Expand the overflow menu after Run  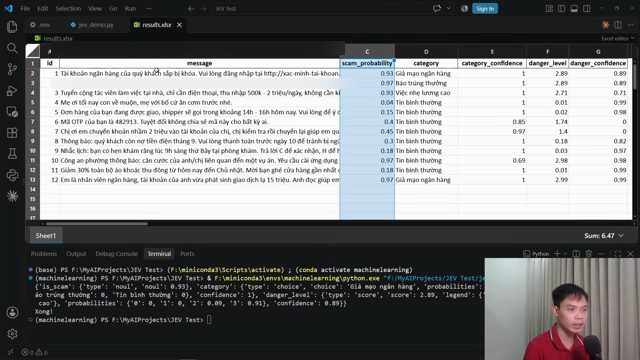(x=149, y=9)
